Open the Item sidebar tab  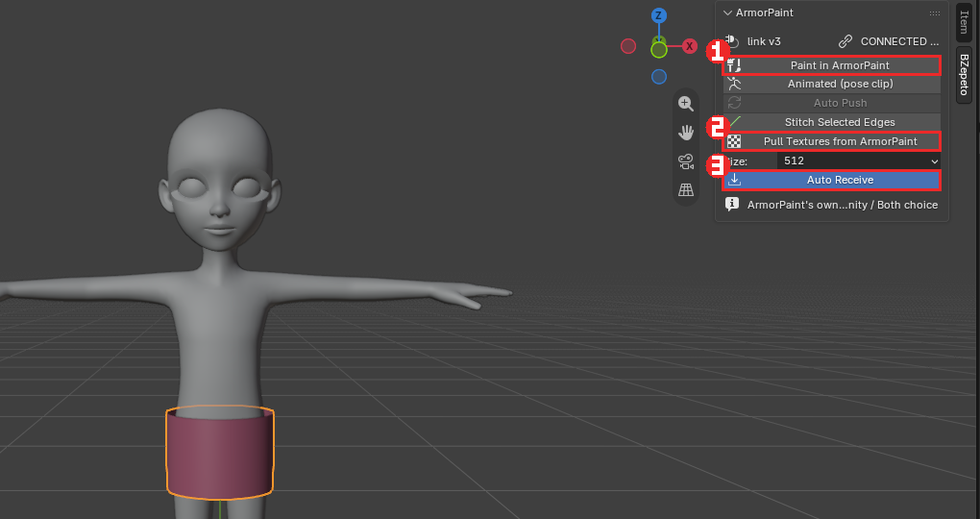point(964,21)
